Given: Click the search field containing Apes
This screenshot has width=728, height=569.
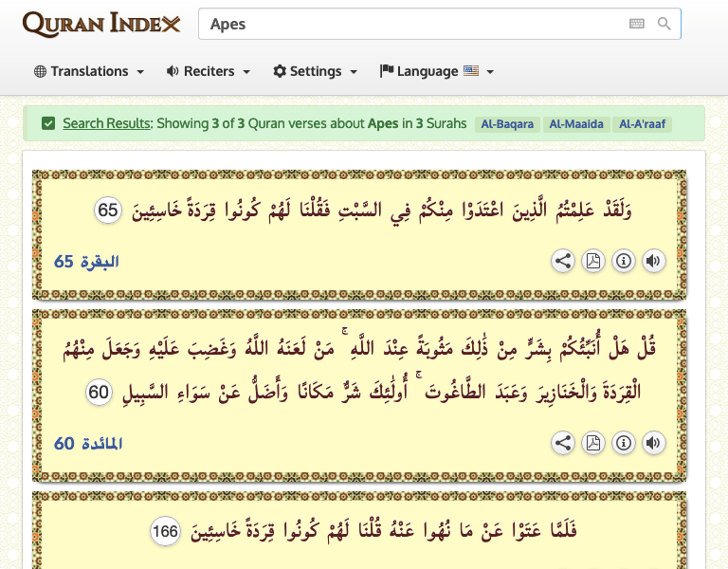Looking at the screenshot, I should coord(408,24).
